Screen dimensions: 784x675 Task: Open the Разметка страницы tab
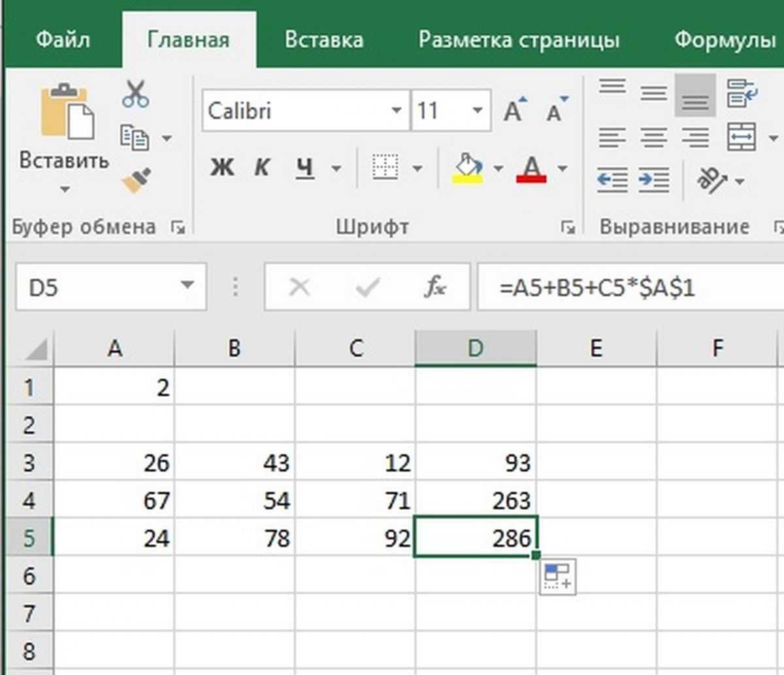click(519, 40)
